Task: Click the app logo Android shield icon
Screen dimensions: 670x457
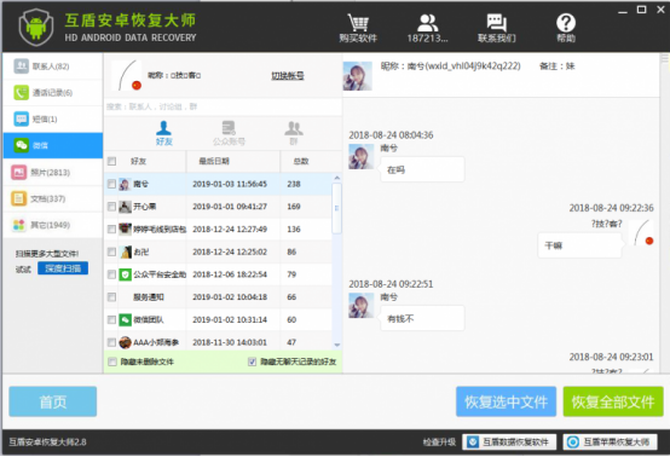Action: pos(36,27)
